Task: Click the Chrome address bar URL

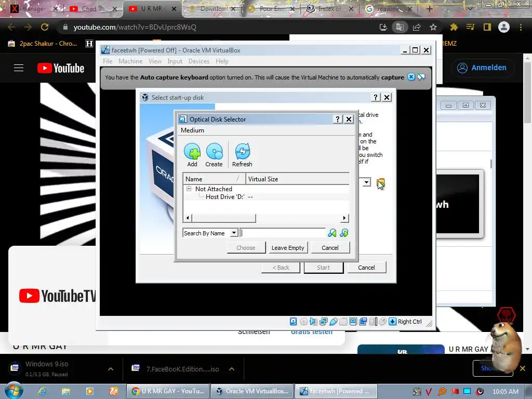Action: pyautogui.click(x=135, y=27)
